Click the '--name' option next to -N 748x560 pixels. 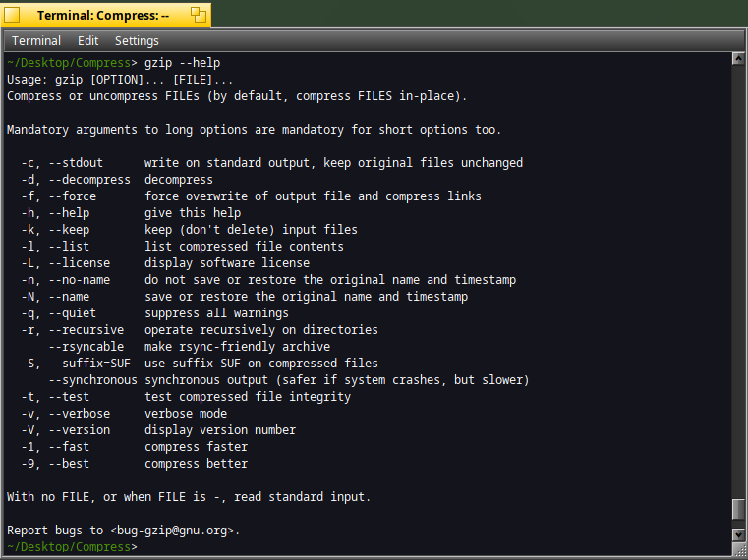click(69, 297)
